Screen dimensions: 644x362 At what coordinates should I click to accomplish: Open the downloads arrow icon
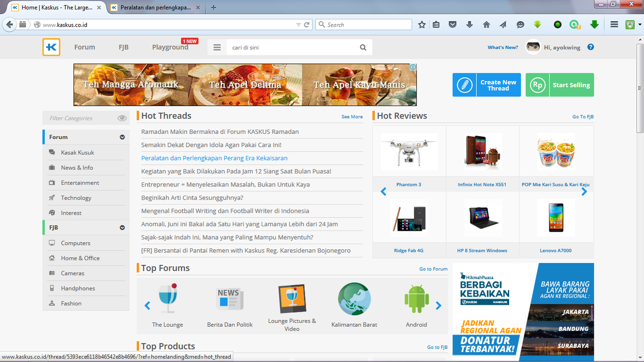pos(469,24)
